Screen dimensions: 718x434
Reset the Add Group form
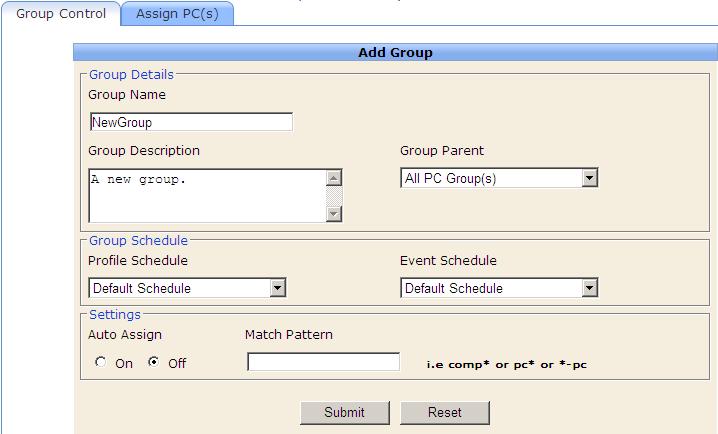tap(445, 412)
